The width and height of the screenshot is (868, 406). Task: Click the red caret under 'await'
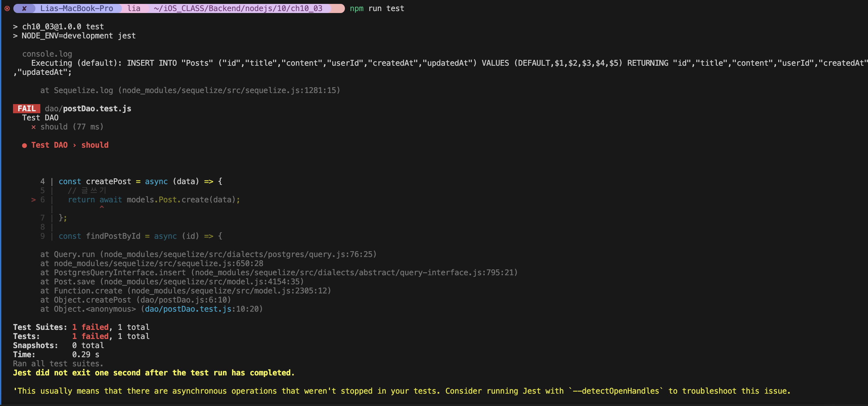click(x=102, y=207)
